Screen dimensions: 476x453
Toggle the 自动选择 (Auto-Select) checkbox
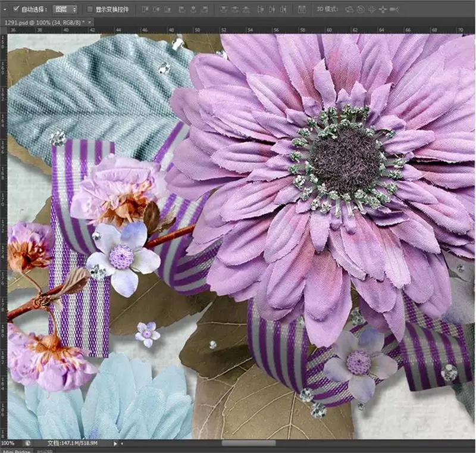[x=15, y=10]
